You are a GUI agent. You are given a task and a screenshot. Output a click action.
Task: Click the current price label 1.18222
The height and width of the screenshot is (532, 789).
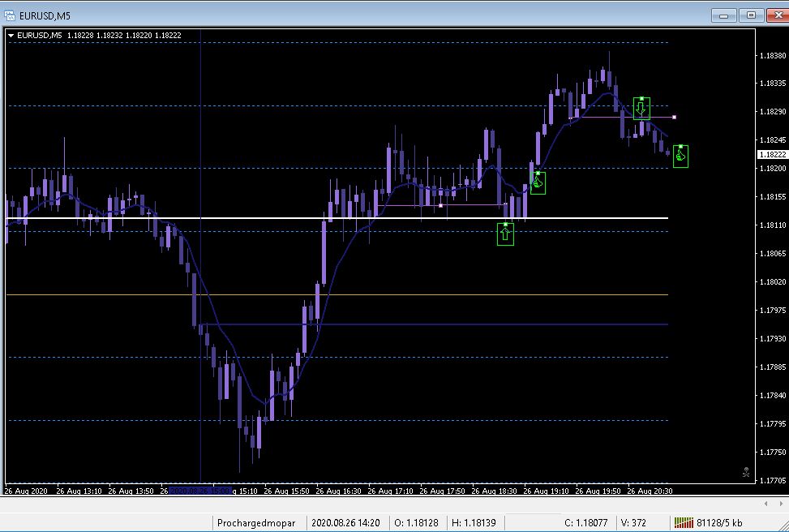772,155
